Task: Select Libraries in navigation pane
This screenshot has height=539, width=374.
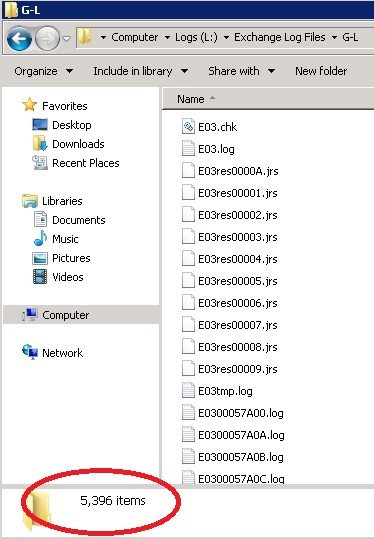Action: 62,201
